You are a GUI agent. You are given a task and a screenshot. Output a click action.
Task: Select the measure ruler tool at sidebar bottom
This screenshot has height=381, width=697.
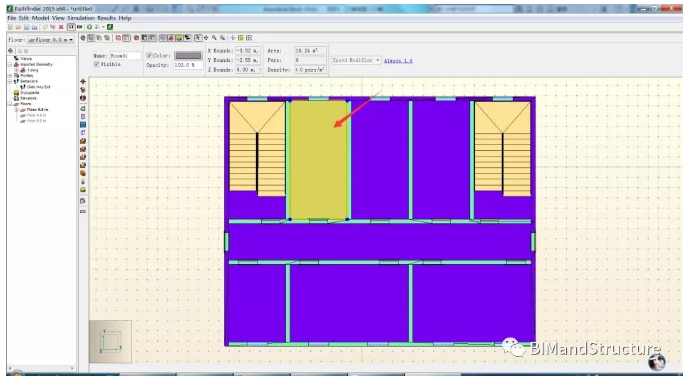click(x=83, y=212)
